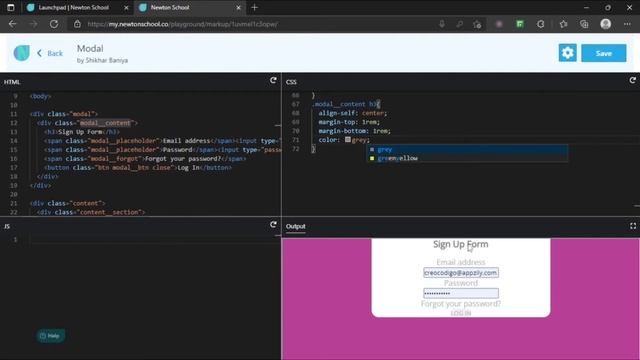Click HTML line div class="modal"
The width and height of the screenshot is (640, 360).
tap(64, 114)
